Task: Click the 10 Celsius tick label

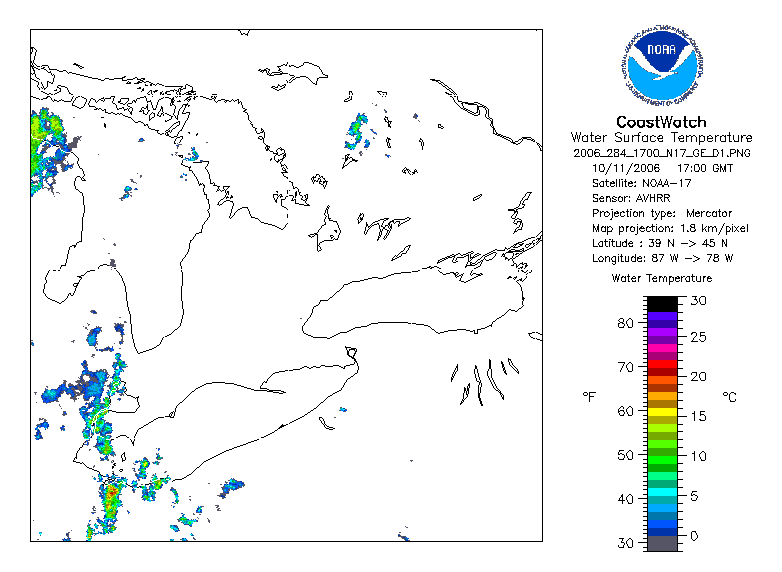Action: point(698,456)
